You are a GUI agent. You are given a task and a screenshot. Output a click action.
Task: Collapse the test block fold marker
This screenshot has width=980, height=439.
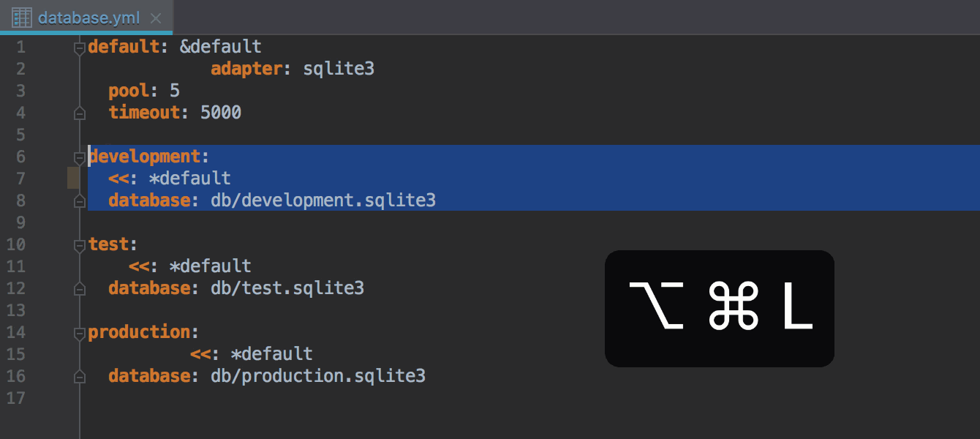pos(79,246)
